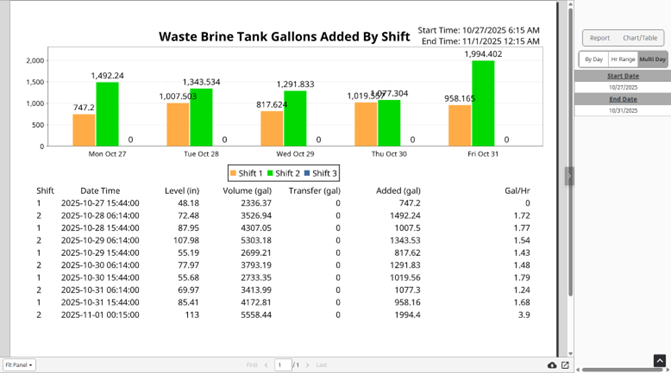Switch to the Report tab
The image size is (671, 373).
pos(600,38)
